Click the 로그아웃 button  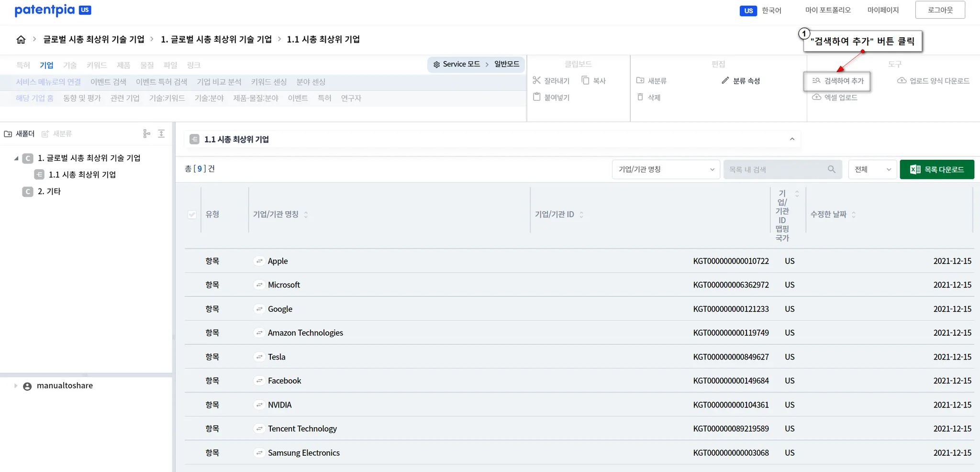tap(940, 10)
